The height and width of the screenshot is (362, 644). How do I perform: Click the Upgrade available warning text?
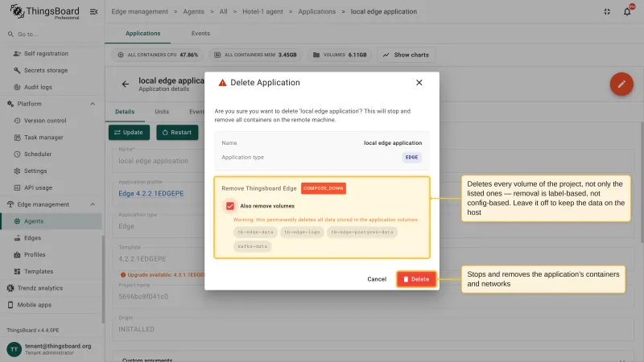point(166,274)
